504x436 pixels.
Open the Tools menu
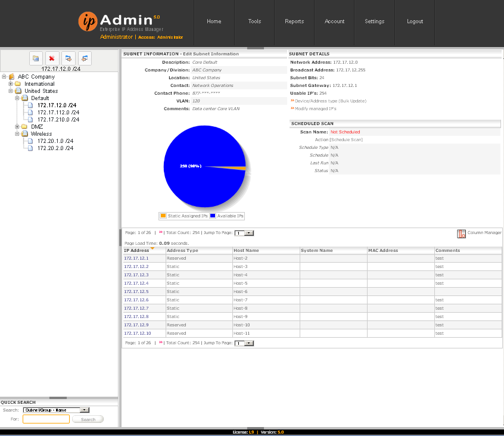click(254, 21)
